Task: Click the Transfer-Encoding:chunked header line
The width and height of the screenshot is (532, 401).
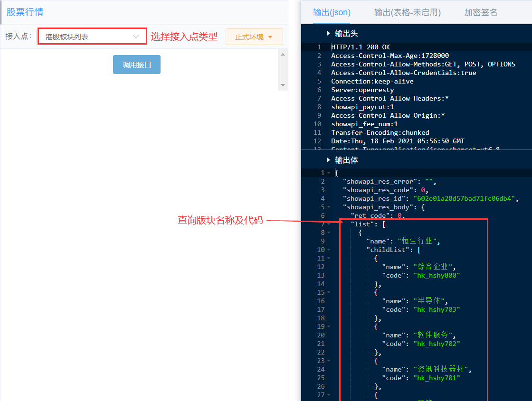Action: (380, 132)
